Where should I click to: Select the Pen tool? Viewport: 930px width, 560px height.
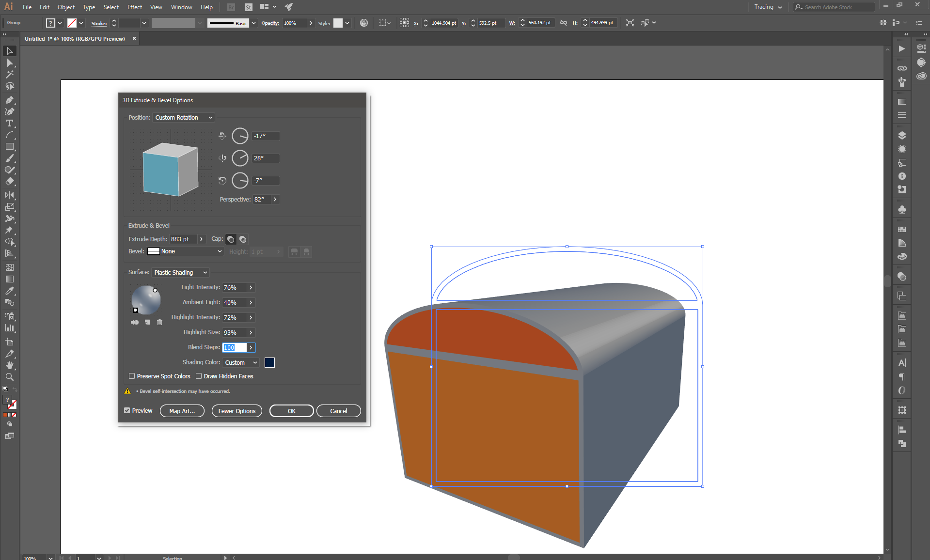(x=9, y=100)
